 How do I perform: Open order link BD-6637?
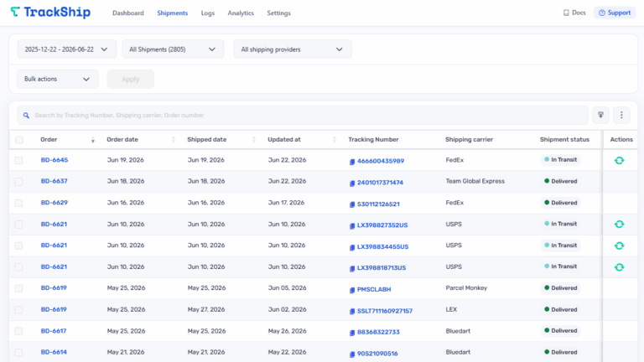pos(54,181)
